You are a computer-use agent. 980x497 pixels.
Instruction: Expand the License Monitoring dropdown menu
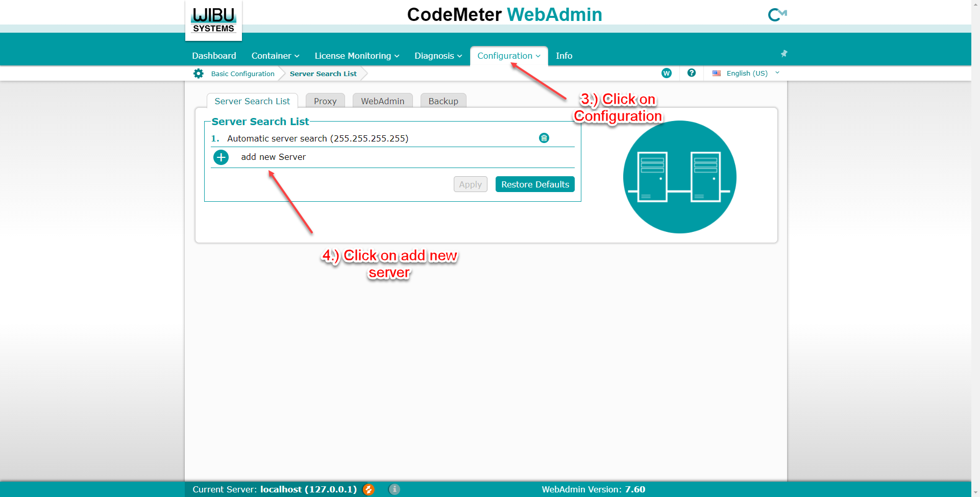(357, 56)
